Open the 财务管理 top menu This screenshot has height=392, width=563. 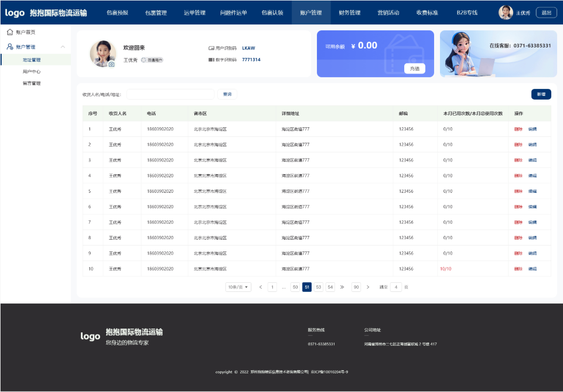tap(349, 13)
